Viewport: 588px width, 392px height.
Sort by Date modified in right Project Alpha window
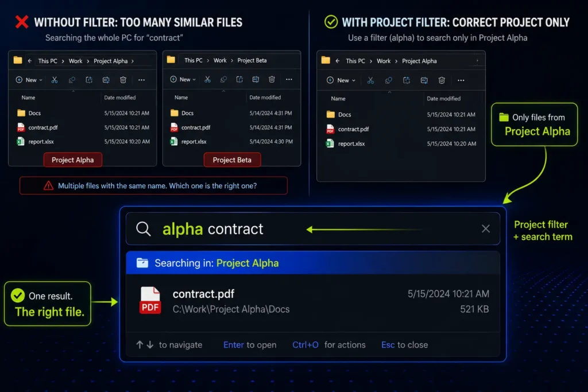(444, 99)
